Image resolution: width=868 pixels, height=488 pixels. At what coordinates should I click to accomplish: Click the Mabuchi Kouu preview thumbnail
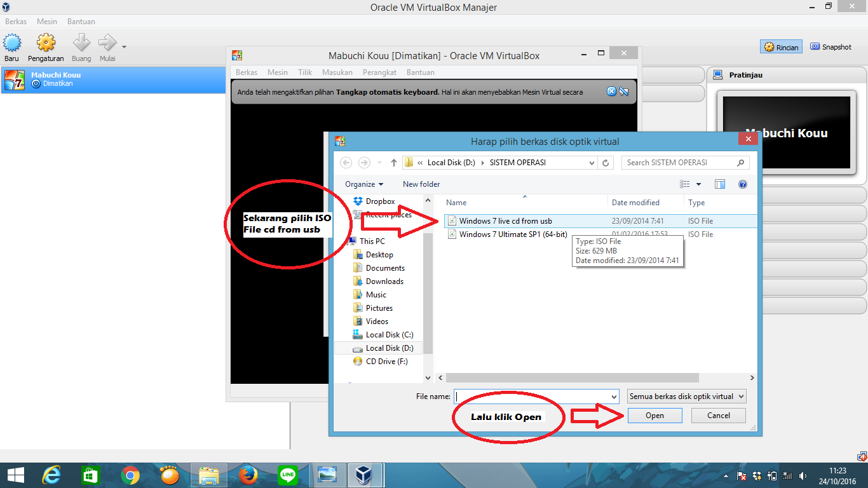pos(786,133)
